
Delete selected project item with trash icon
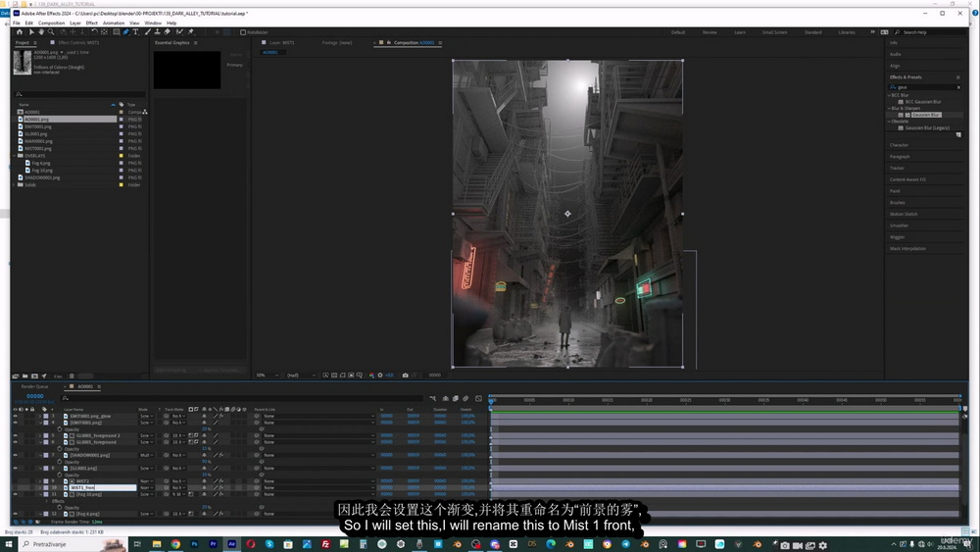click(72, 376)
